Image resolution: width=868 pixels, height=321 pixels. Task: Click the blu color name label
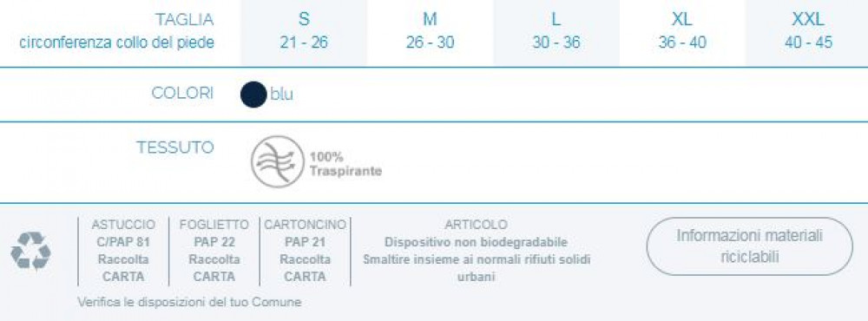(282, 95)
